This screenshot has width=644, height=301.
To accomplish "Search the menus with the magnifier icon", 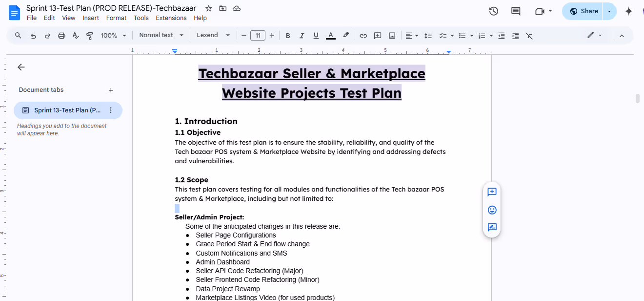I will (18, 35).
